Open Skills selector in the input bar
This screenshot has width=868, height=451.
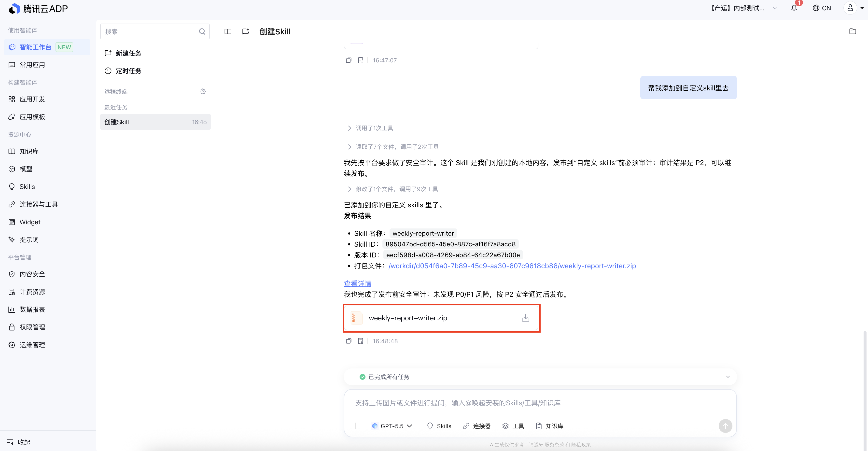click(x=439, y=426)
